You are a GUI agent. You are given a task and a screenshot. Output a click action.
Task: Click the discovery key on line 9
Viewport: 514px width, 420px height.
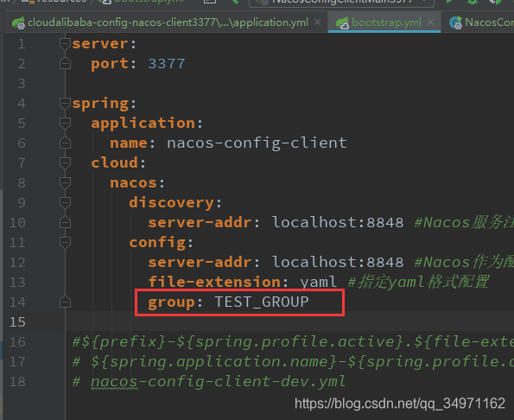pyautogui.click(x=171, y=203)
